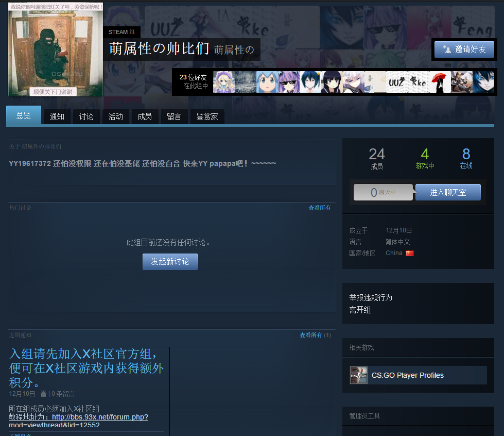Image resolution: width=504 pixels, height=436 pixels.
Task: Click the 进入聊天室 button
Action: [x=447, y=192]
